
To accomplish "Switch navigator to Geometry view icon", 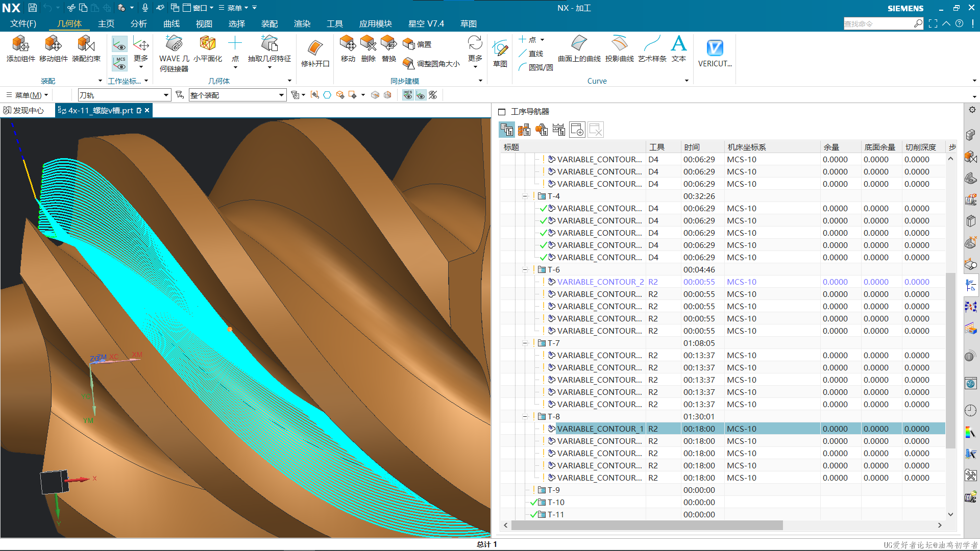I will [x=542, y=130].
